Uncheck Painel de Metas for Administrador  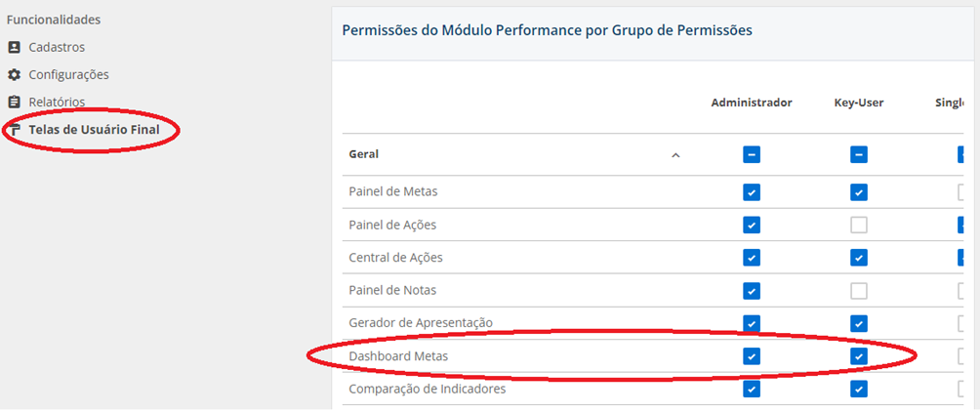tap(752, 192)
